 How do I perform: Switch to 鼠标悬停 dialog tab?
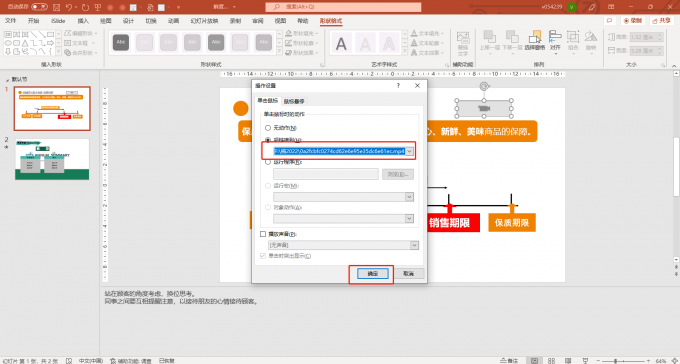295,101
